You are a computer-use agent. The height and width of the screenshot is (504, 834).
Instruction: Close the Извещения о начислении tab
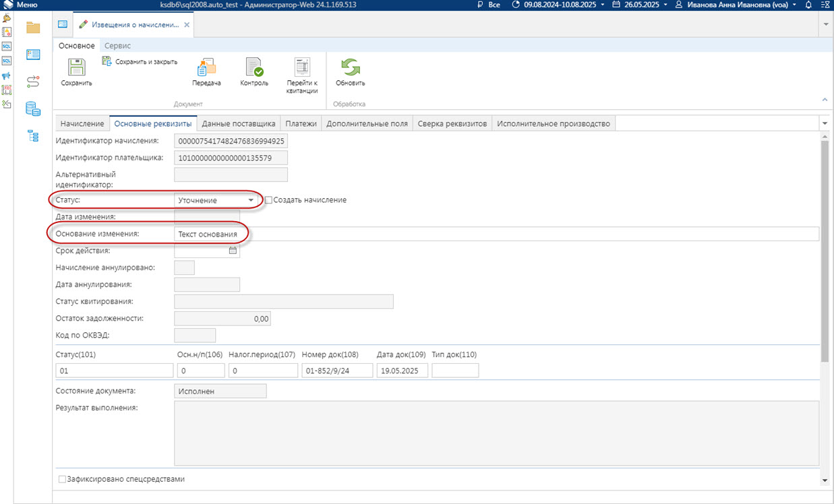187,24
